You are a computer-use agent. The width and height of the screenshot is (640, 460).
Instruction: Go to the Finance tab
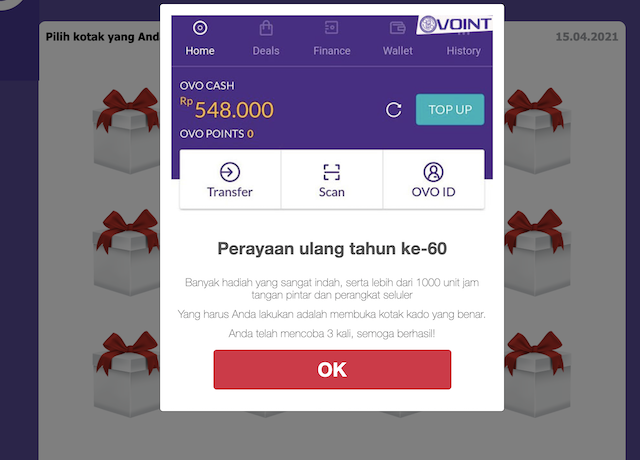pos(332,39)
